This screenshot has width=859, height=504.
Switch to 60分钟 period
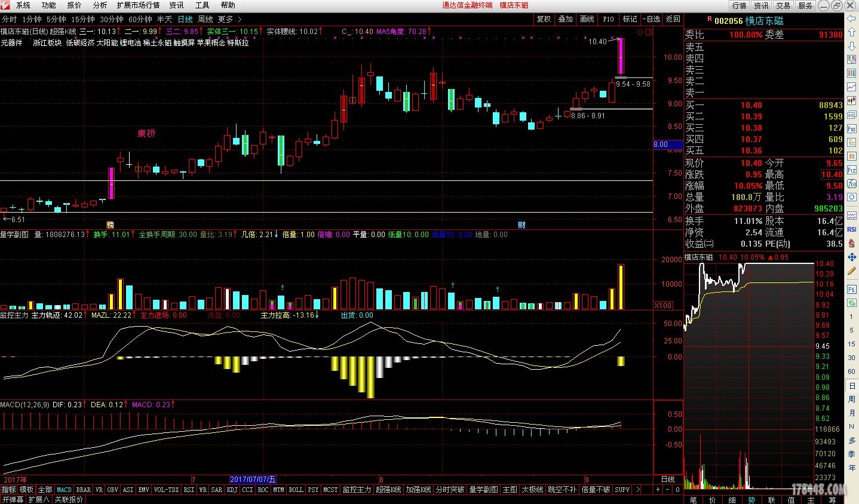(140, 20)
